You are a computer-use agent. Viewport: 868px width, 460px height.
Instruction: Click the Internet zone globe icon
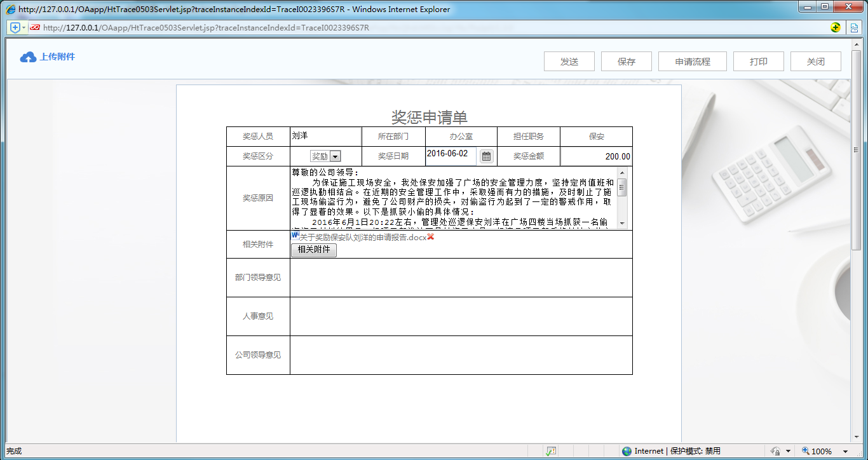[x=627, y=451]
